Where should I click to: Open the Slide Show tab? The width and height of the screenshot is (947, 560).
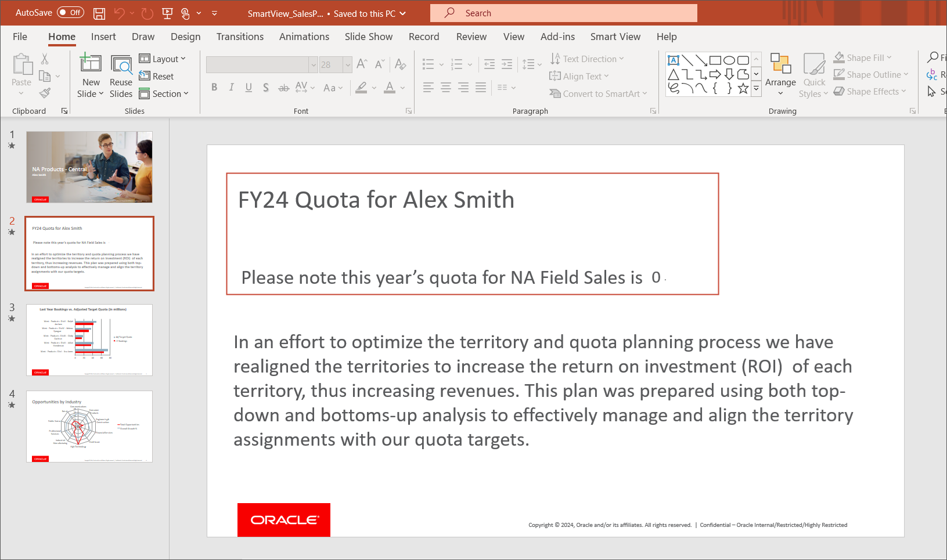[369, 37]
